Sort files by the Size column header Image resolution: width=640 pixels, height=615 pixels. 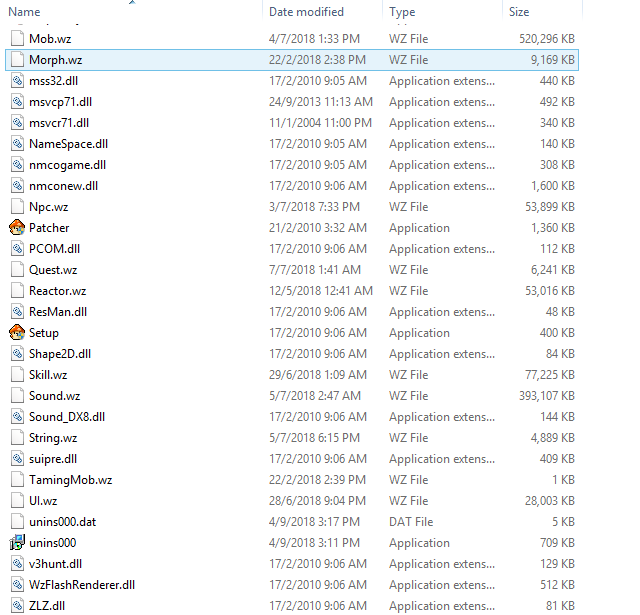pos(519,12)
